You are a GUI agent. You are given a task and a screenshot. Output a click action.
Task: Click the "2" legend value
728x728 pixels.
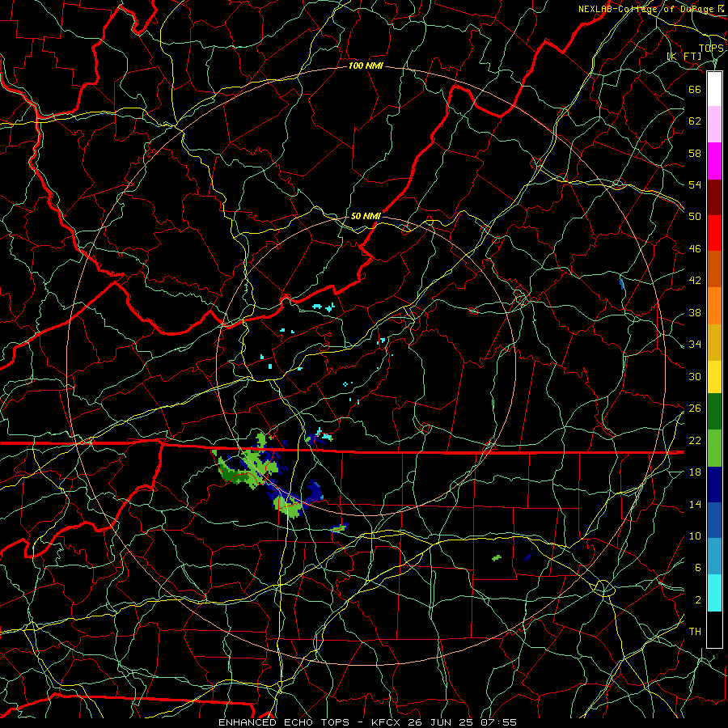(698, 600)
